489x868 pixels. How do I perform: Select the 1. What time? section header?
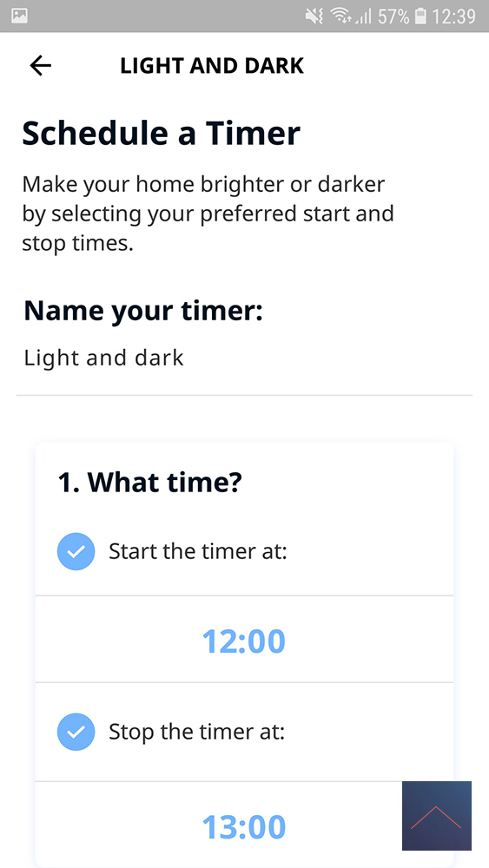(x=150, y=482)
